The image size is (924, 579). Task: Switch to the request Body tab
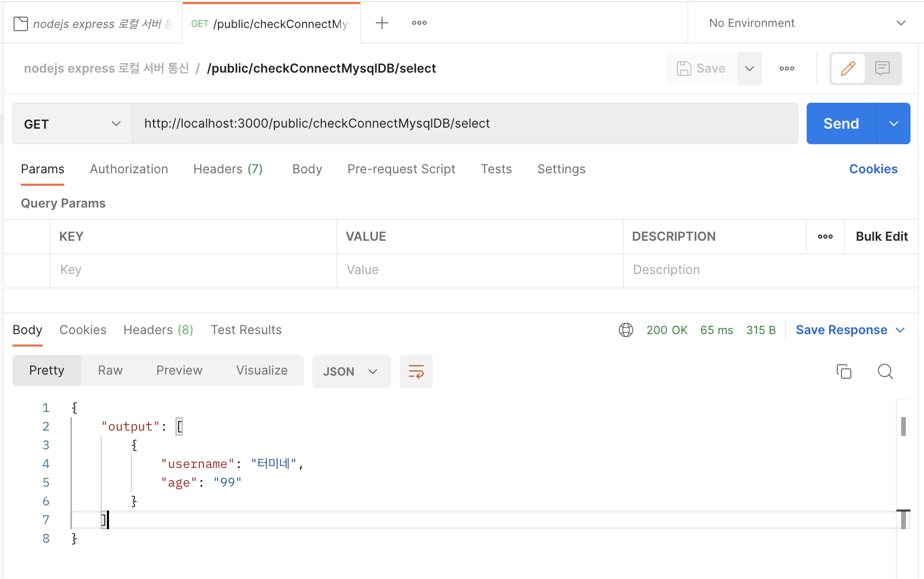pos(307,169)
